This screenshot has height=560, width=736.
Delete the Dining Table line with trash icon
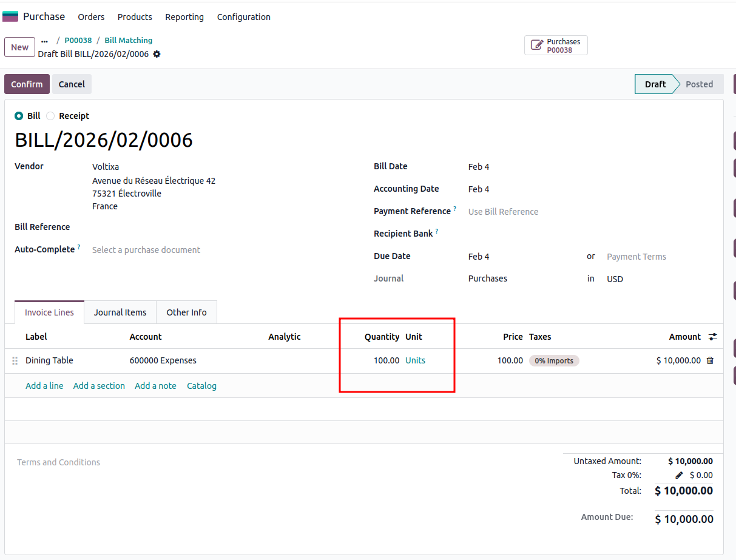point(710,360)
